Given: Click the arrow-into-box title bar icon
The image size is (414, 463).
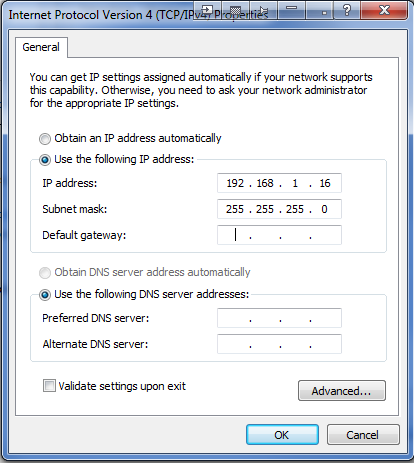Looking at the screenshot, I should click(x=207, y=11).
